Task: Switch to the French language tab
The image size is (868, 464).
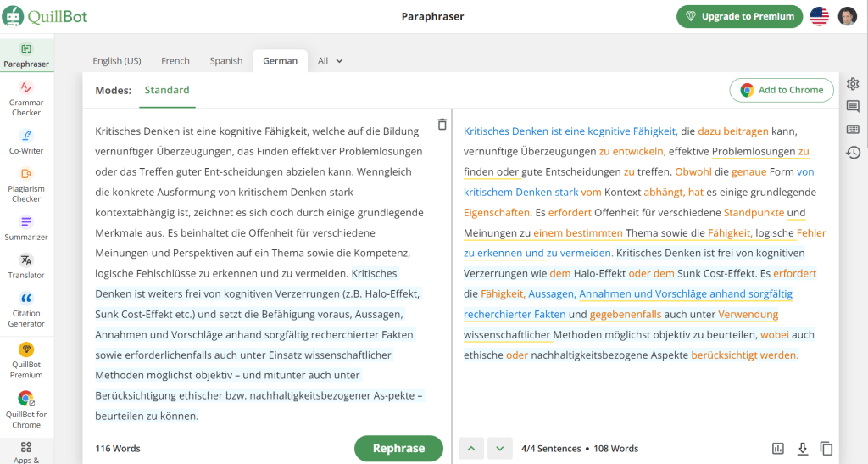Action: pyautogui.click(x=175, y=61)
